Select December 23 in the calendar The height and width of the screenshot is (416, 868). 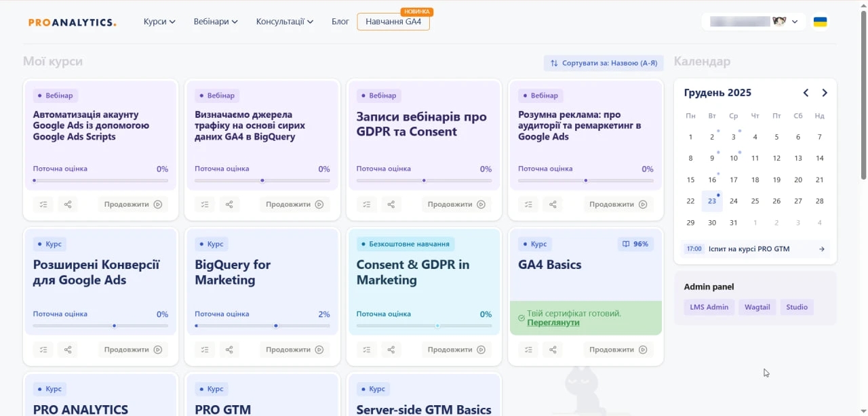pos(712,201)
